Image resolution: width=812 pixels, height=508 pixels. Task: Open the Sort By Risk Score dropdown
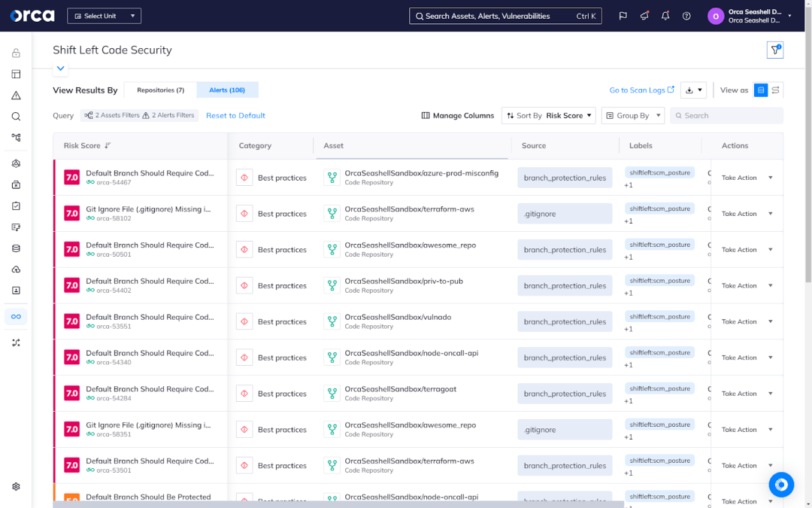548,116
